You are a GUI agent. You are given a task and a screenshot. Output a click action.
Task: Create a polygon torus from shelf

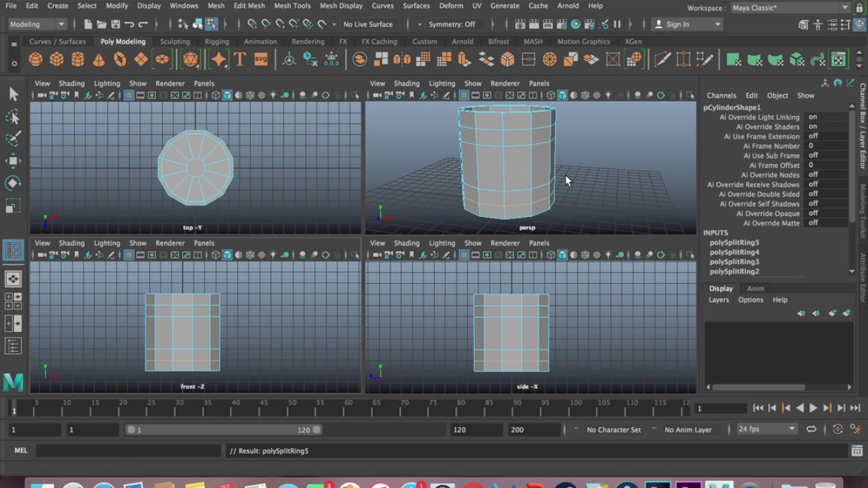[x=120, y=60]
